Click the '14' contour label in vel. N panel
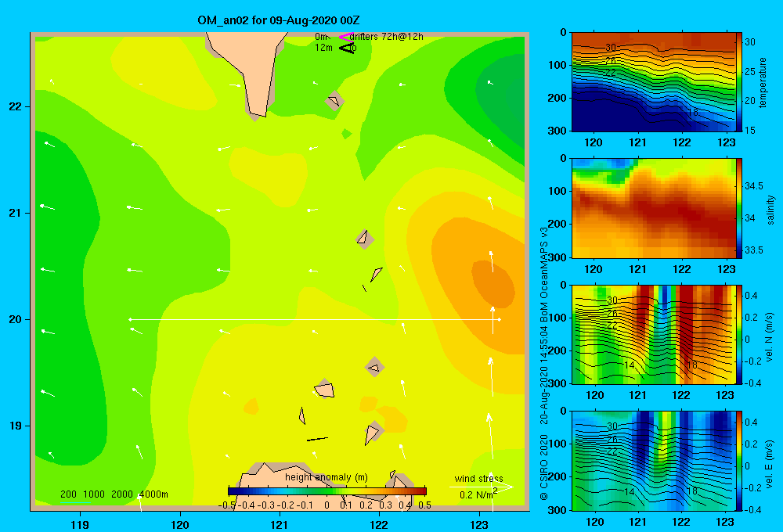The image size is (783, 532). click(x=630, y=365)
